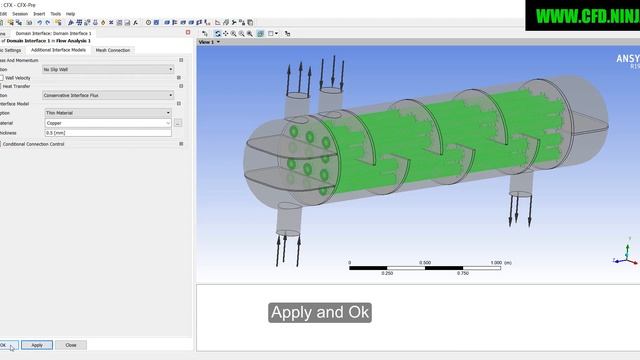The height and width of the screenshot is (360, 640).
Task: Select the Additional Interface Models tab
Action: [x=58, y=50]
